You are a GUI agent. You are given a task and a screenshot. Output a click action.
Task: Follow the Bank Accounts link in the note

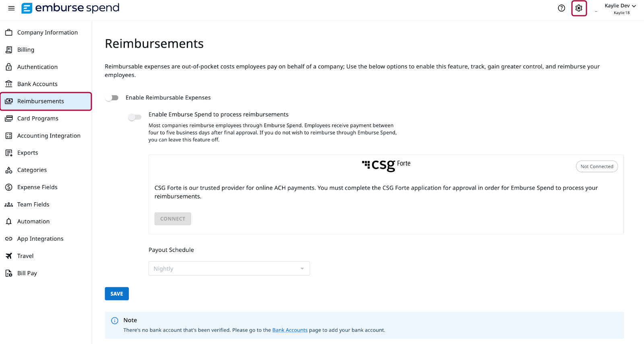290,330
